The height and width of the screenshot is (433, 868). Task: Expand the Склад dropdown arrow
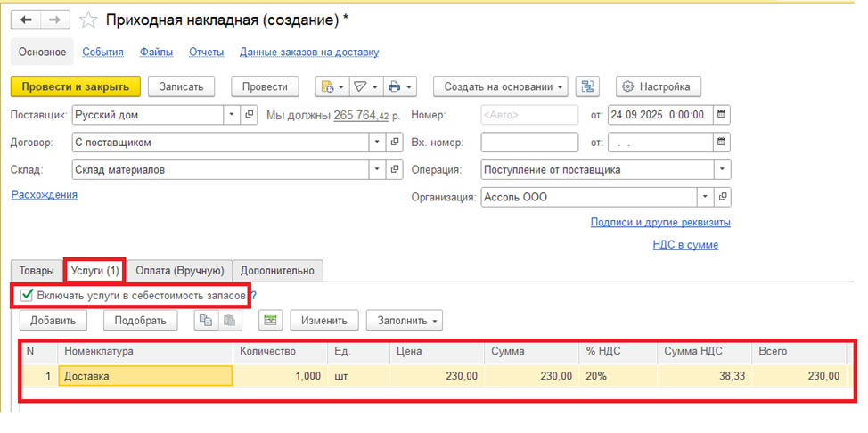coord(377,170)
